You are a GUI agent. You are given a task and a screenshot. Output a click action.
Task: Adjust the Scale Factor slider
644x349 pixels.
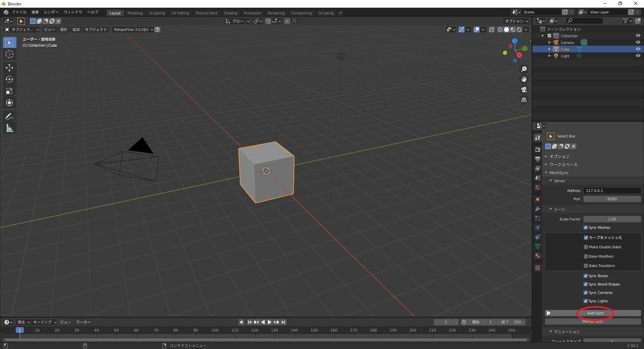click(612, 219)
